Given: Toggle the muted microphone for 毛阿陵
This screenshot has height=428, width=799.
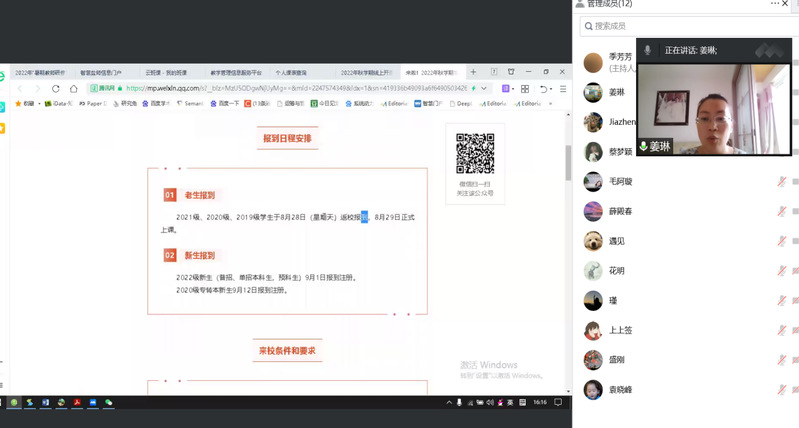Looking at the screenshot, I should (x=782, y=182).
